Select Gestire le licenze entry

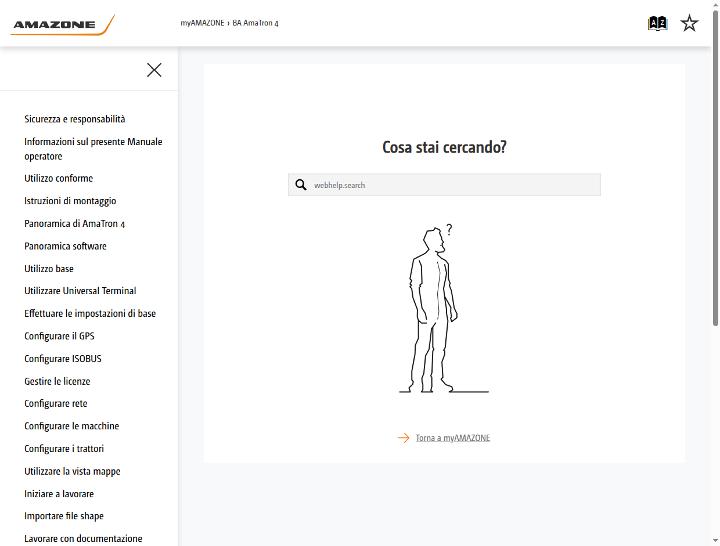(x=57, y=381)
